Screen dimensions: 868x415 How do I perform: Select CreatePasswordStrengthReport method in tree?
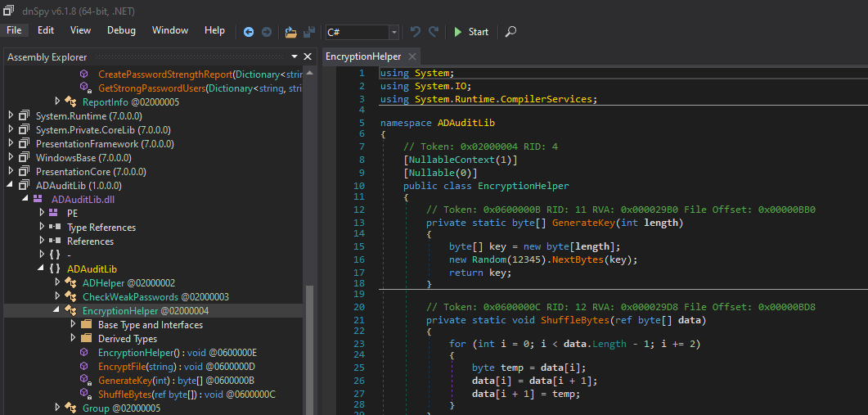pyautogui.click(x=200, y=74)
